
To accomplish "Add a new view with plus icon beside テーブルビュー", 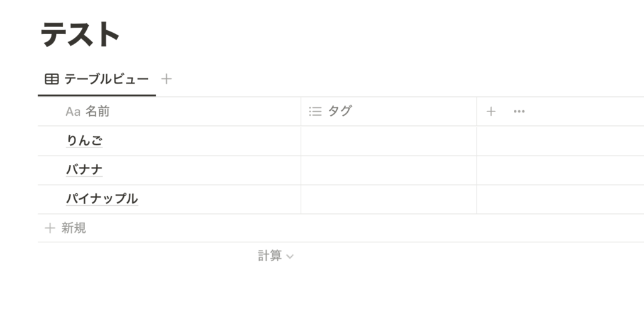I will click(166, 79).
